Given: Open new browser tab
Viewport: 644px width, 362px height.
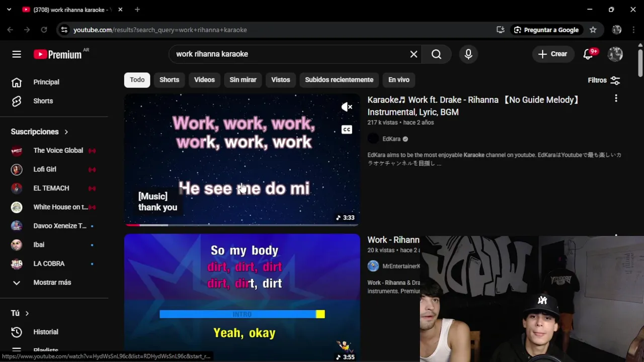Looking at the screenshot, I should coord(137,10).
